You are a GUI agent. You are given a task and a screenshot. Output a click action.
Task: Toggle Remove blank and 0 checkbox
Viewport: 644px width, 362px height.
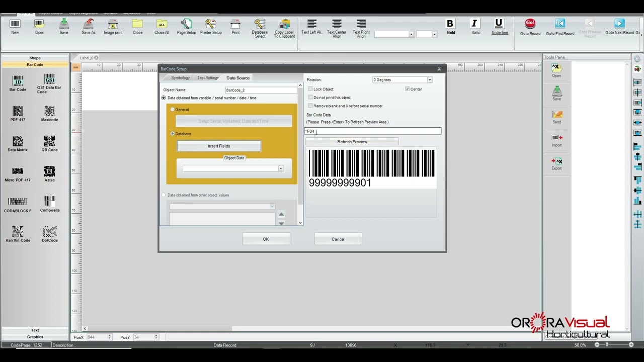coord(310,106)
